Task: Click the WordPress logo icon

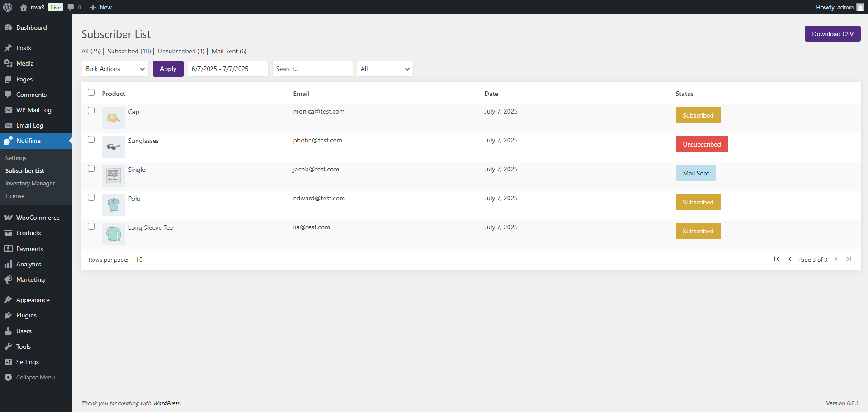Action: (x=8, y=7)
